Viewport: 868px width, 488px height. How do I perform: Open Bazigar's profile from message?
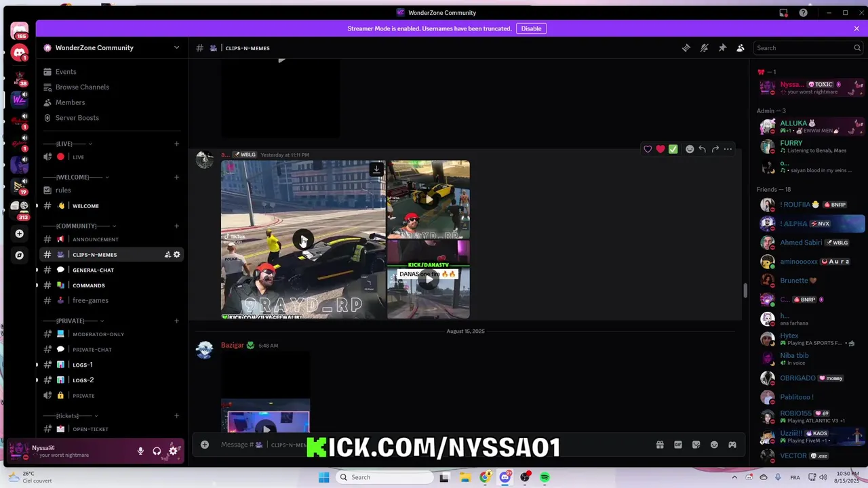232,345
